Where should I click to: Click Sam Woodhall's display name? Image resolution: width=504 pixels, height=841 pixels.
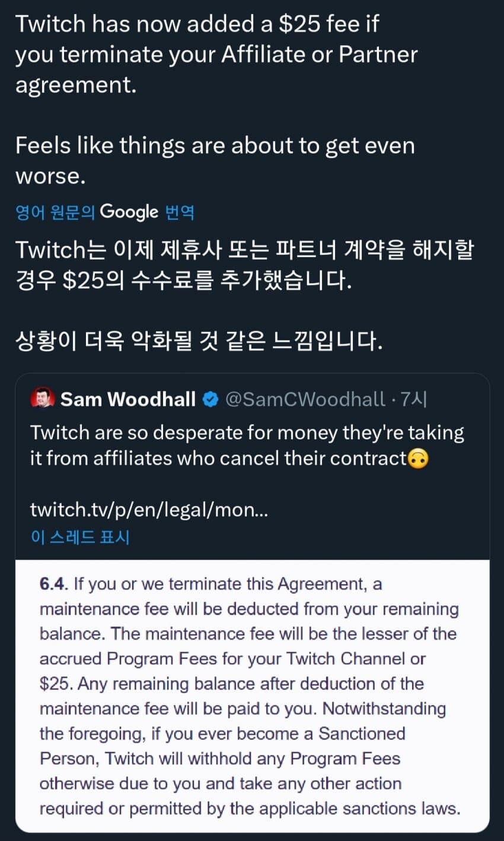(129, 399)
